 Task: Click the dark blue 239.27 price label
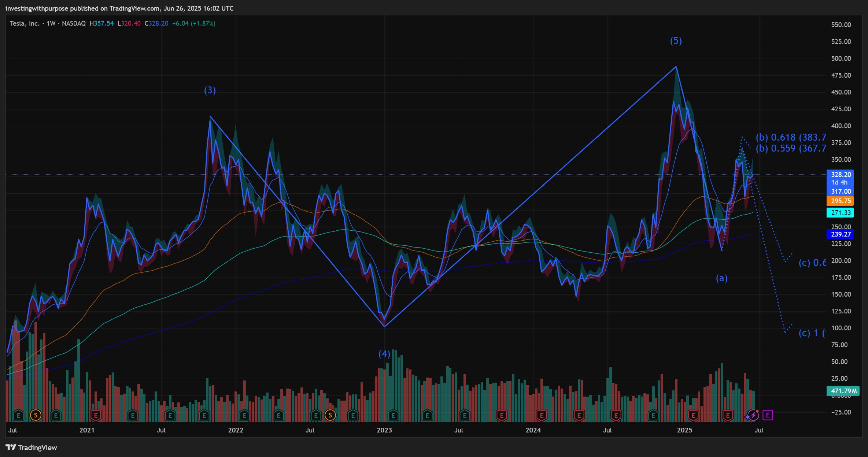point(841,234)
